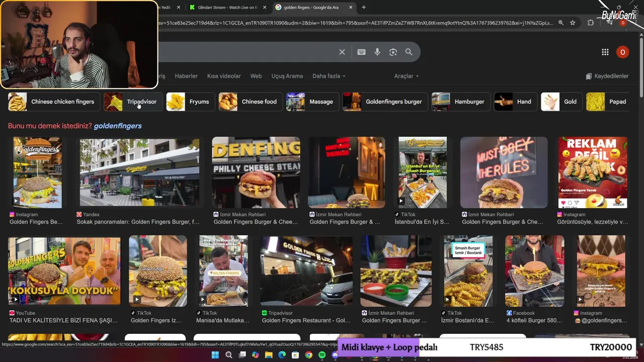The width and height of the screenshot is (644, 362).
Task: Select the Fryums suggestion chip
Action: pyautogui.click(x=191, y=102)
